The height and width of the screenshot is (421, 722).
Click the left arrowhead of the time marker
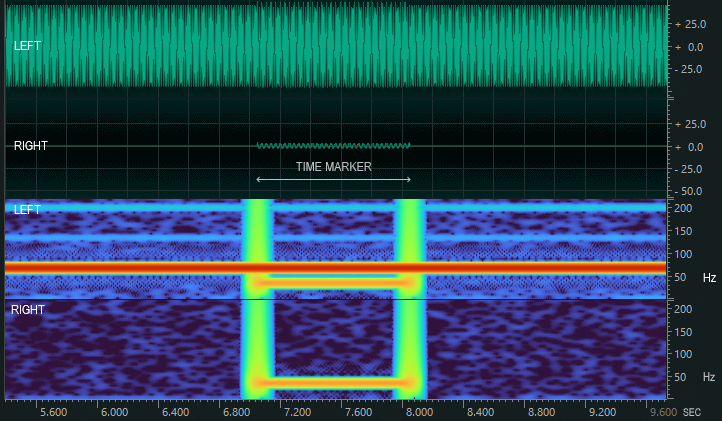(259, 179)
